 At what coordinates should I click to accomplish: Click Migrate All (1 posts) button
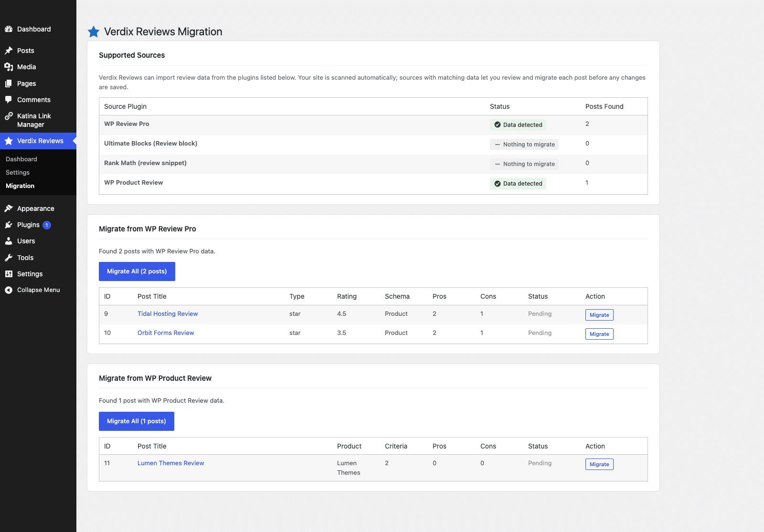click(x=137, y=421)
